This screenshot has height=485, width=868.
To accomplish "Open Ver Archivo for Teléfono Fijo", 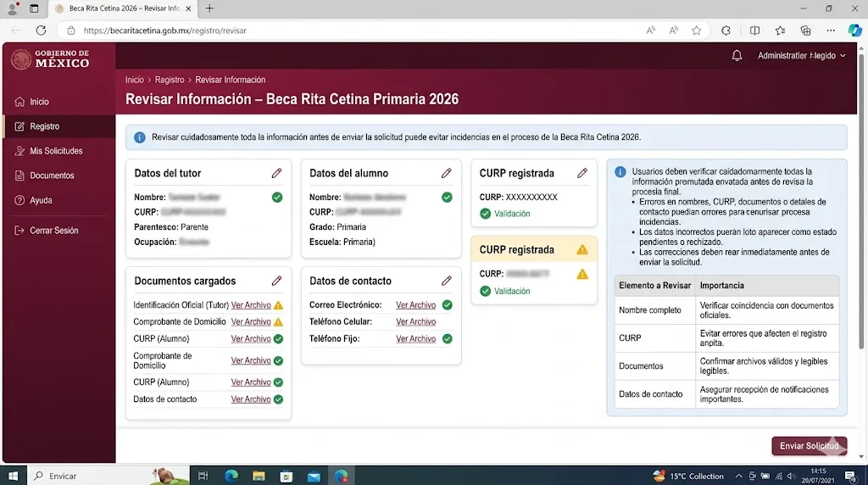I will pyautogui.click(x=415, y=339).
